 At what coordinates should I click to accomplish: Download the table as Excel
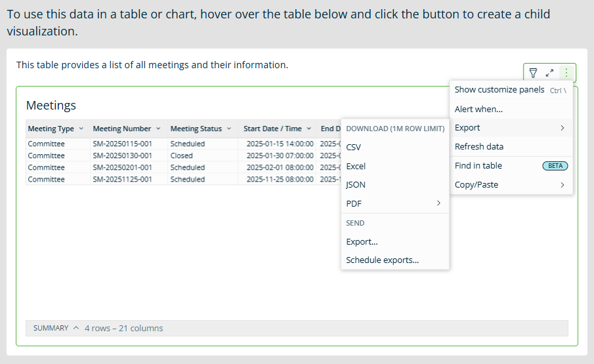pos(356,167)
